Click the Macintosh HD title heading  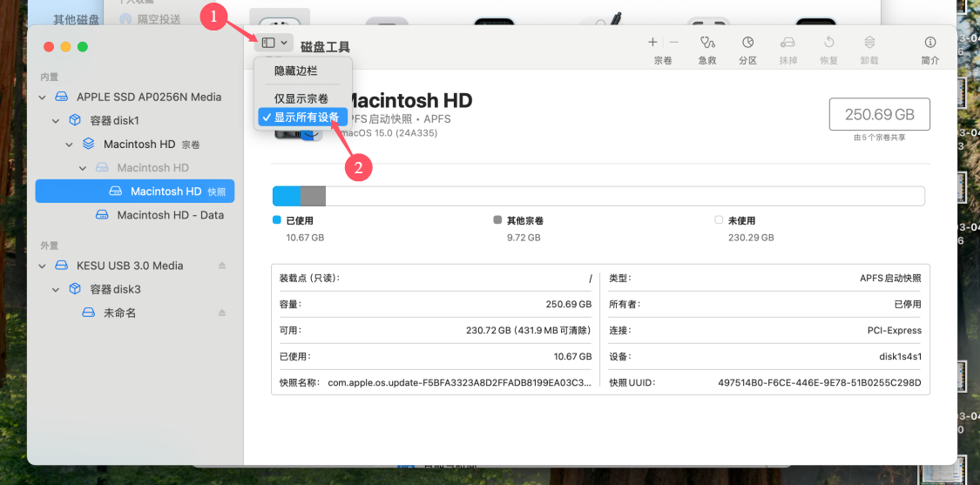coord(409,99)
